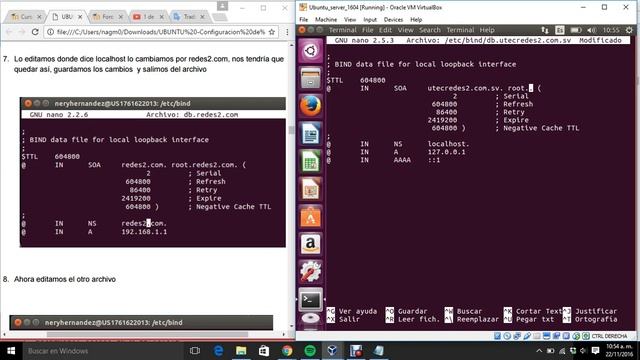Bookmark page with star icon
This screenshot has height=360, width=640.
[x=272, y=32]
